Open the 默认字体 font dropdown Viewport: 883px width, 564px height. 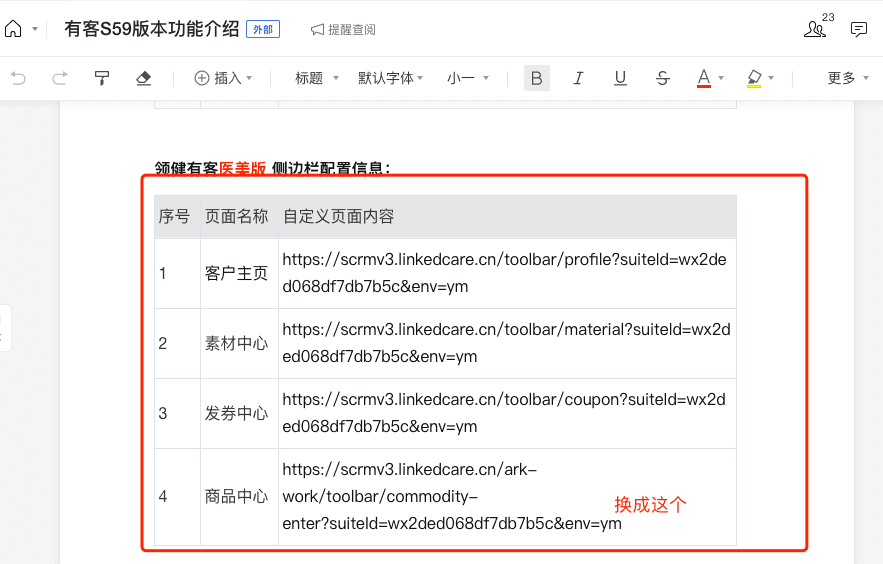click(x=390, y=78)
